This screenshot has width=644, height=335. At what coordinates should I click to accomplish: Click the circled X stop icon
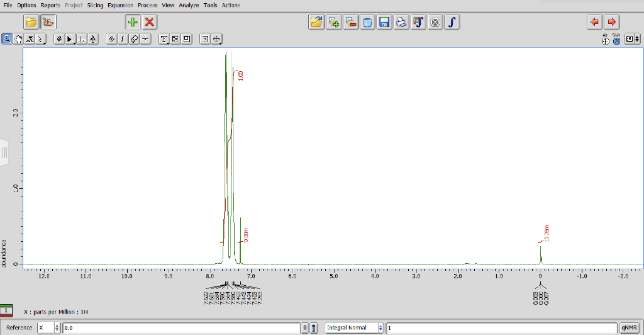[x=435, y=22]
